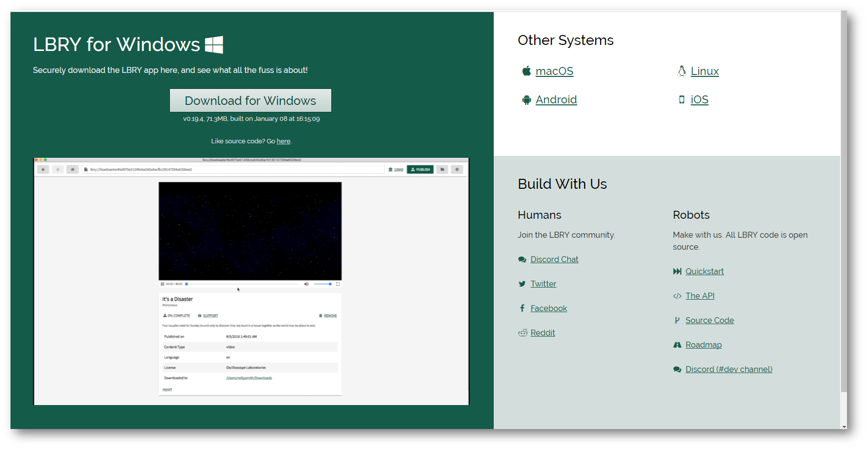Click the Android robot icon
The image size is (868, 450).
(526, 100)
